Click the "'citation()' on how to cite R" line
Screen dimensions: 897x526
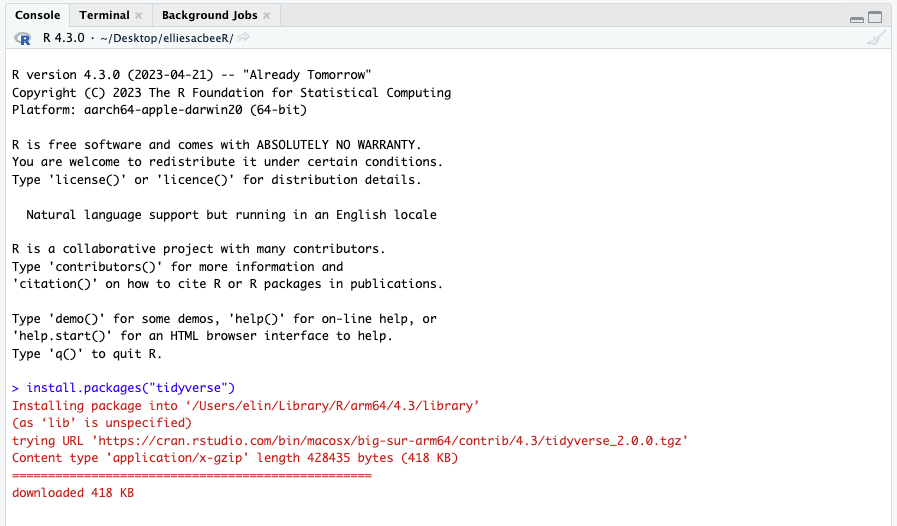[x=227, y=284]
